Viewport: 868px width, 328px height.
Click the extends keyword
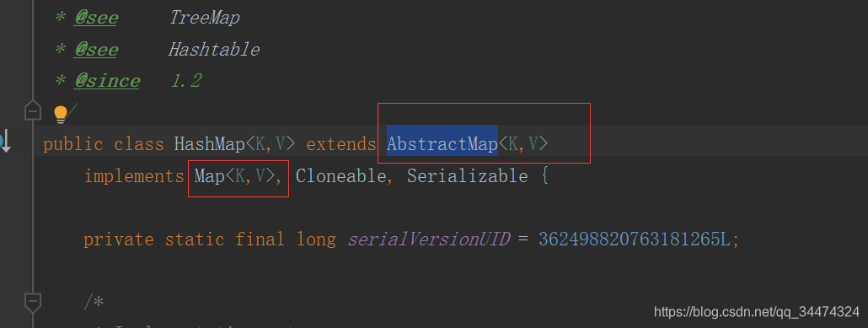(x=341, y=144)
